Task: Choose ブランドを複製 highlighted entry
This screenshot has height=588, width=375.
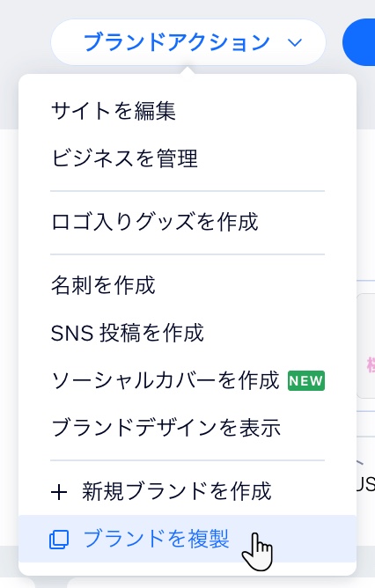Action: point(187,539)
